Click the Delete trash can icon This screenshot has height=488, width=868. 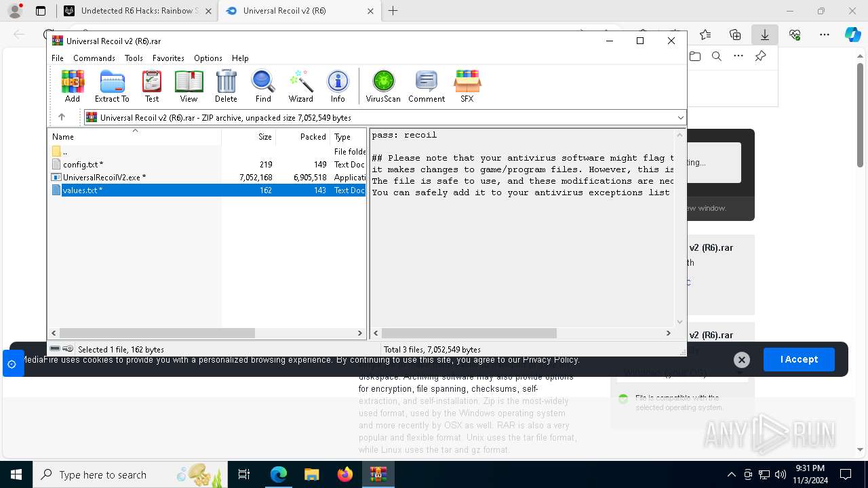click(x=226, y=86)
